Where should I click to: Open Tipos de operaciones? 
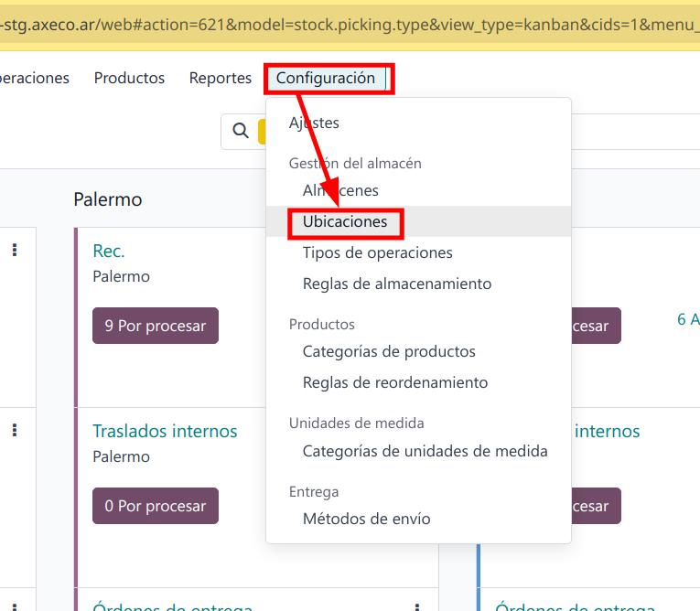pyautogui.click(x=377, y=253)
